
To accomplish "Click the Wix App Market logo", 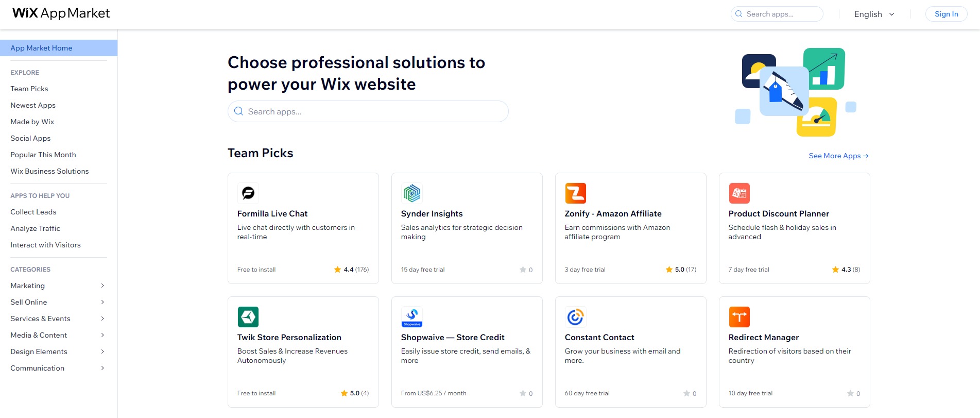I will click(x=61, y=13).
